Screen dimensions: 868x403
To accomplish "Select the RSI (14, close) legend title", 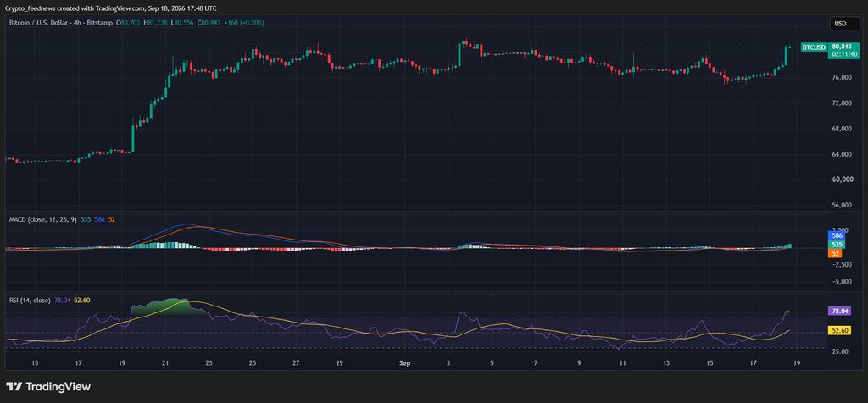I will coord(30,301).
